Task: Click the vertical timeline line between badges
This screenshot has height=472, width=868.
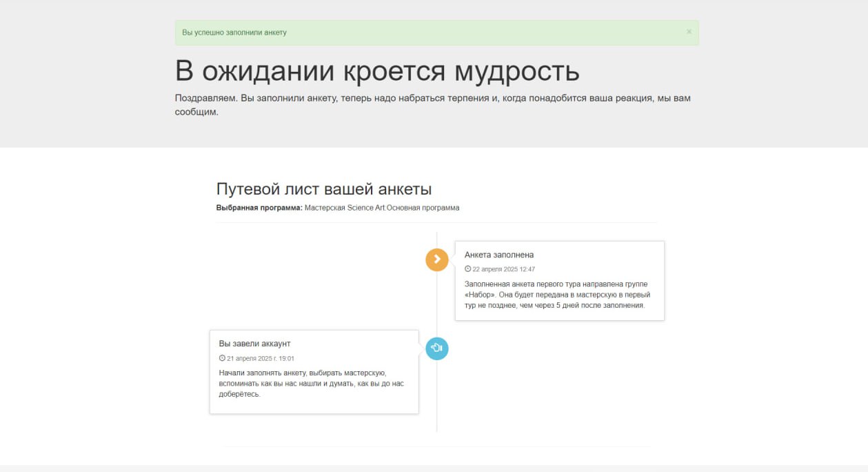Action: pos(437,304)
